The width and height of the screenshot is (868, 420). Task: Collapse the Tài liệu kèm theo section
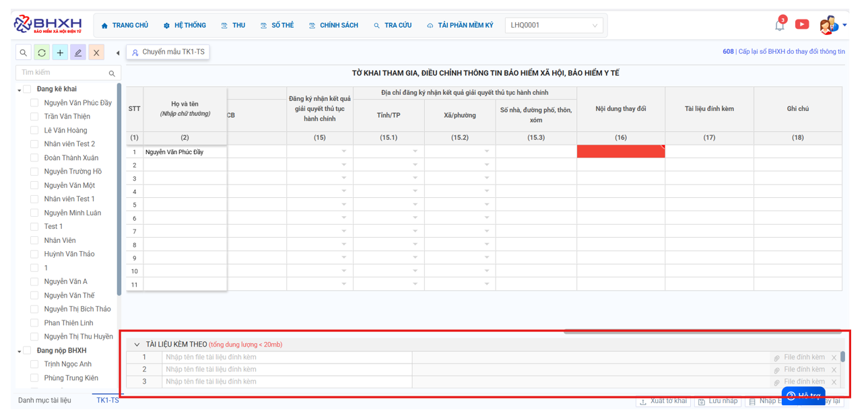[137, 345]
